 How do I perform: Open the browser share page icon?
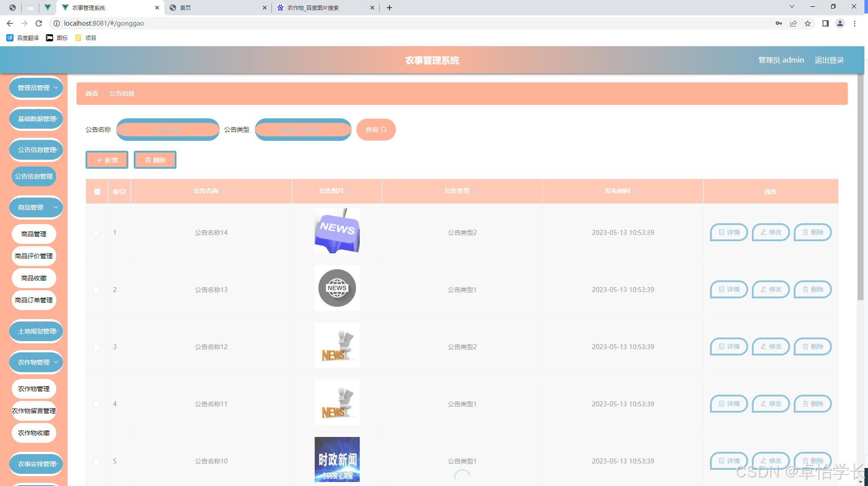click(793, 23)
